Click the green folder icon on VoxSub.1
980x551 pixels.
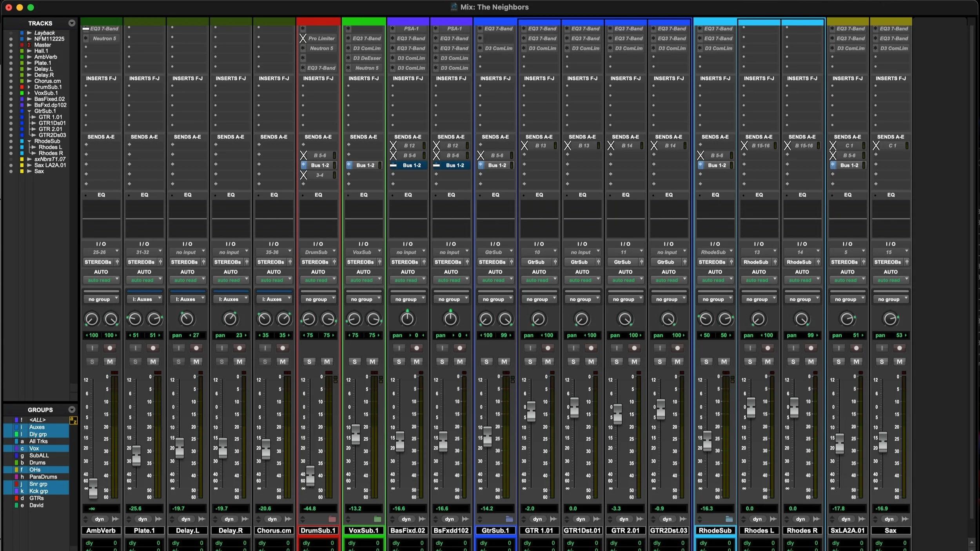377,519
